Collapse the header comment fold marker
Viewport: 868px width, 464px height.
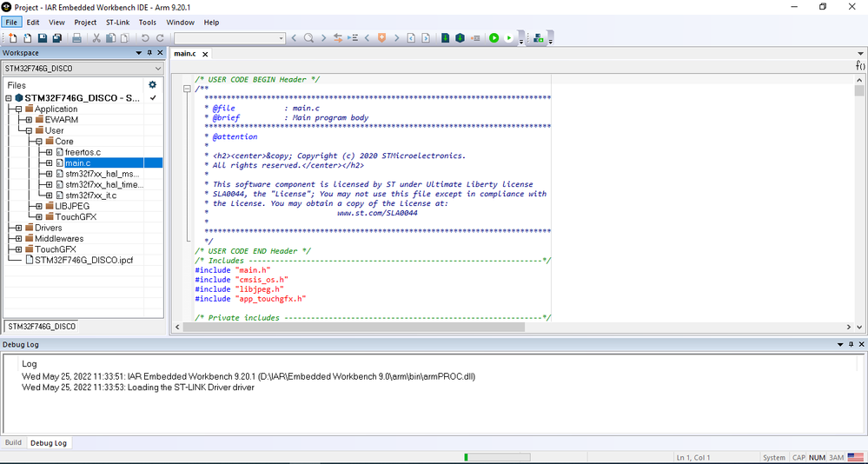click(x=189, y=89)
